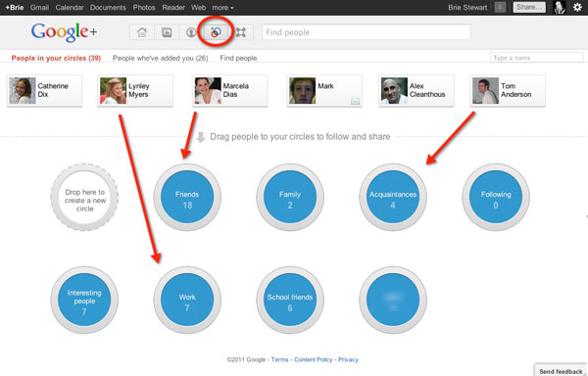Open the Interesting people circle
This screenshot has height=376, width=588.
click(84, 300)
